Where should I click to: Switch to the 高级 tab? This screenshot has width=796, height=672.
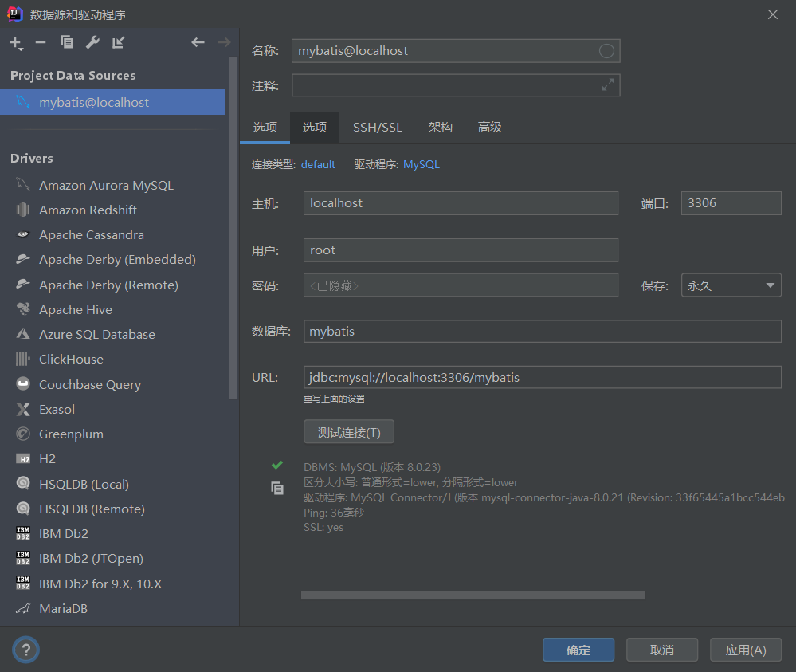(x=490, y=127)
